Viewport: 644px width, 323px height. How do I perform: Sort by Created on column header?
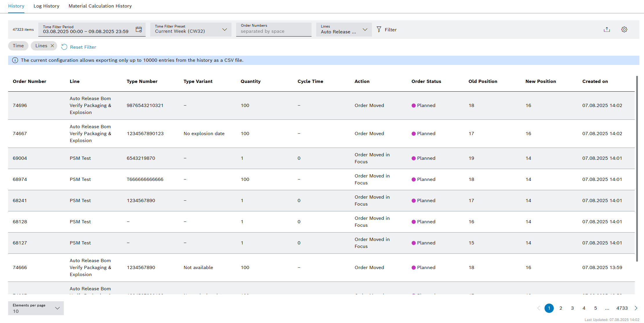tap(595, 81)
